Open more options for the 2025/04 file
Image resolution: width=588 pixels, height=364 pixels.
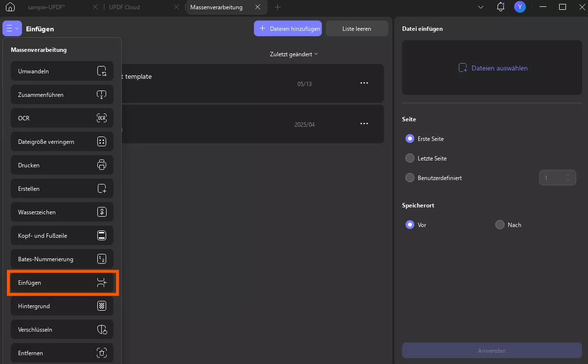click(x=364, y=124)
